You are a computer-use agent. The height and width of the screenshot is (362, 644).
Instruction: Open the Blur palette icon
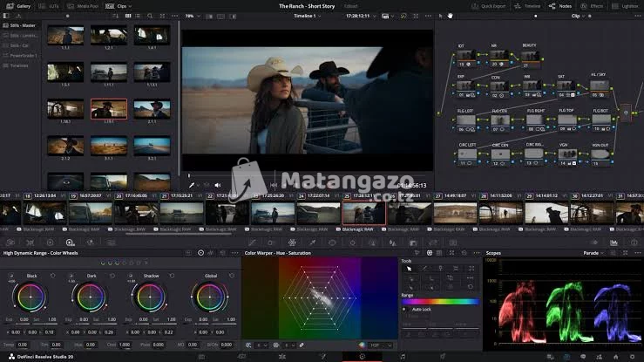(x=393, y=242)
